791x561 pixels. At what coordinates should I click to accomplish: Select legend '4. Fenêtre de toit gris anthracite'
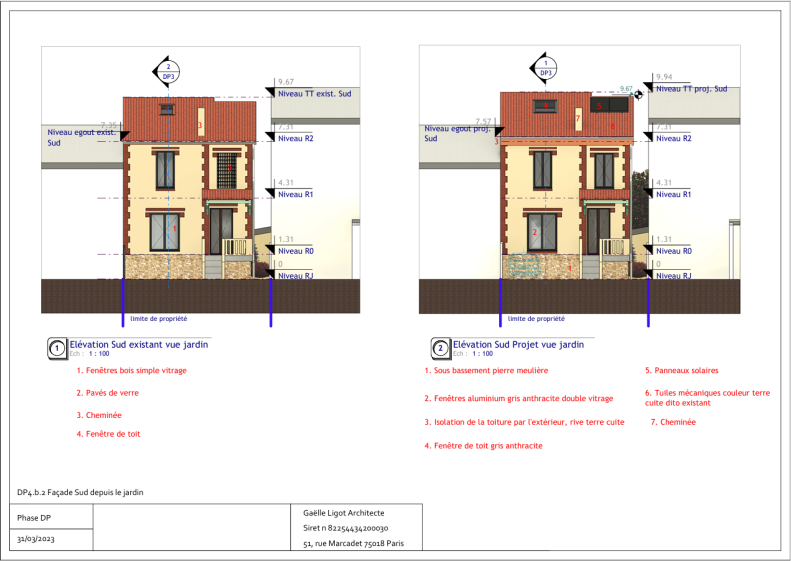coord(484,446)
